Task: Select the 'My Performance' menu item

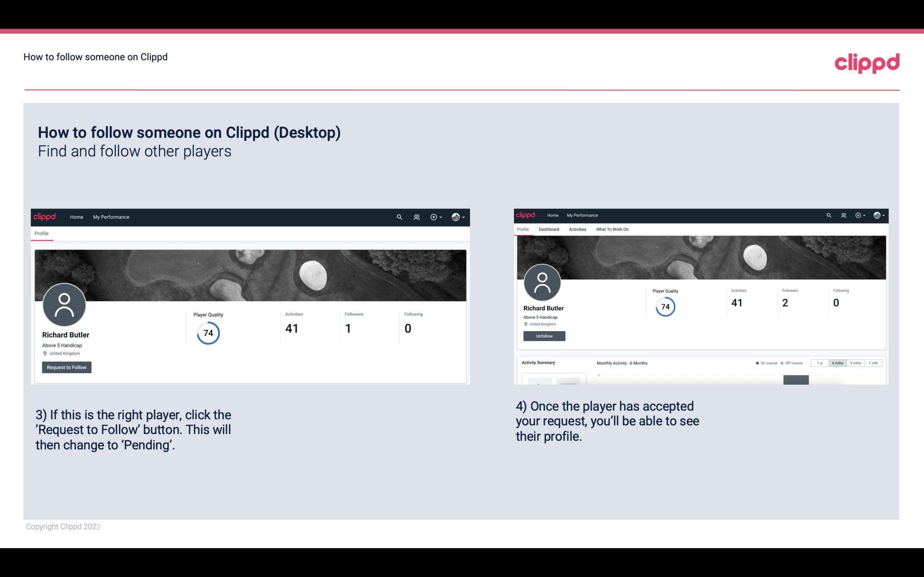Action: (110, 217)
